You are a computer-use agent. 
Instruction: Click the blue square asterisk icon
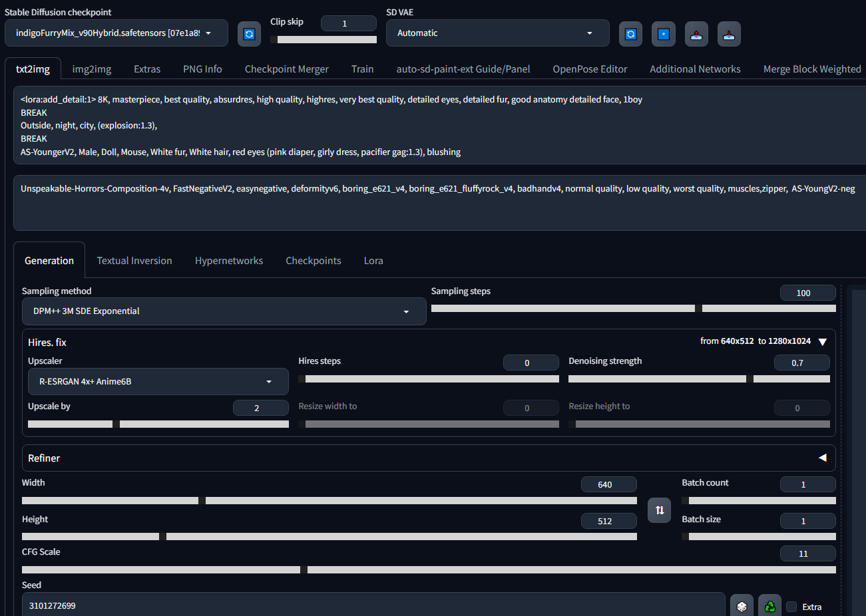663,34
